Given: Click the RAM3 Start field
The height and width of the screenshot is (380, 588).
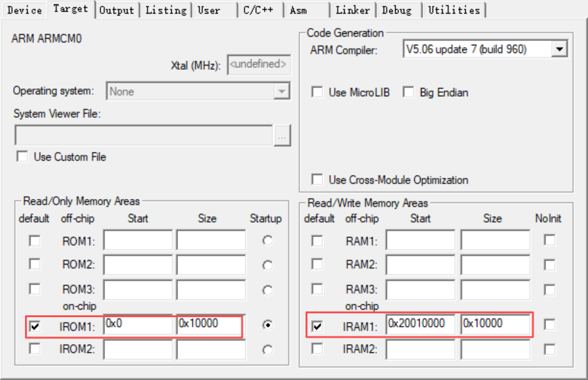Looking at the screenshot, I should pos(420,290).
